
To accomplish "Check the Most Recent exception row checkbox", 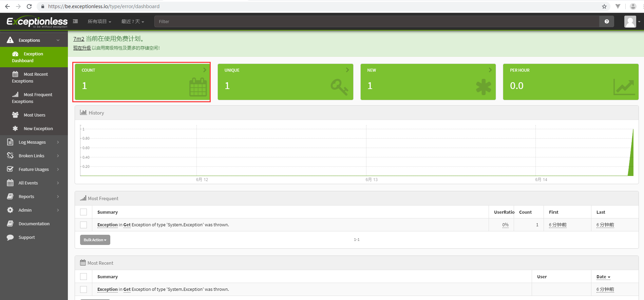I will (x=83, y=289).
